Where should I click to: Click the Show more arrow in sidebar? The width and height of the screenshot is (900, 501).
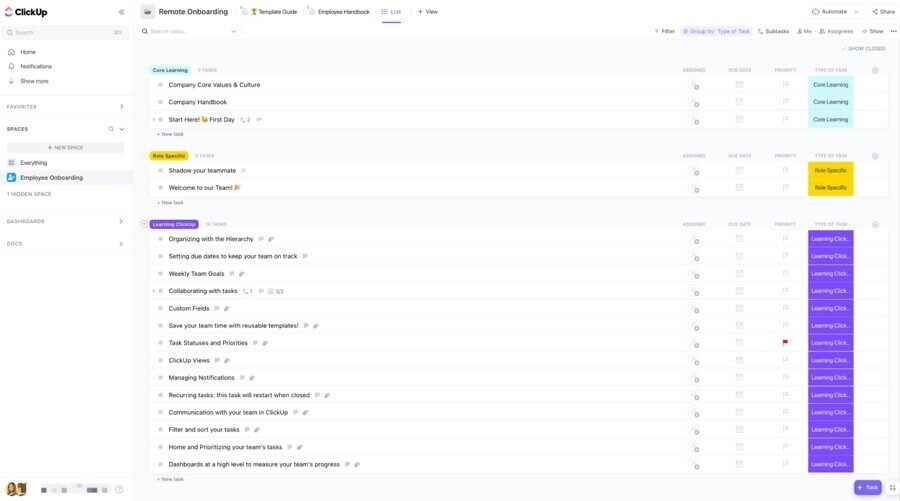click(11, 81)
